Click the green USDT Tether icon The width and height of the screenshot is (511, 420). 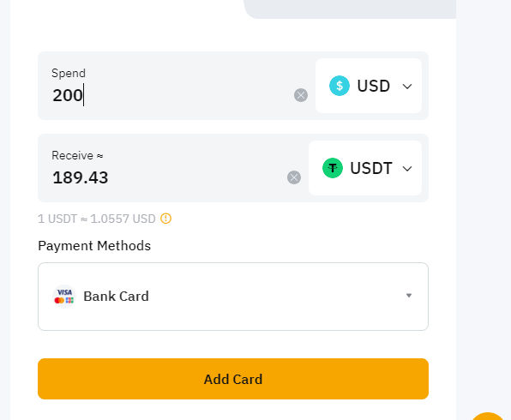coord(333,168)
